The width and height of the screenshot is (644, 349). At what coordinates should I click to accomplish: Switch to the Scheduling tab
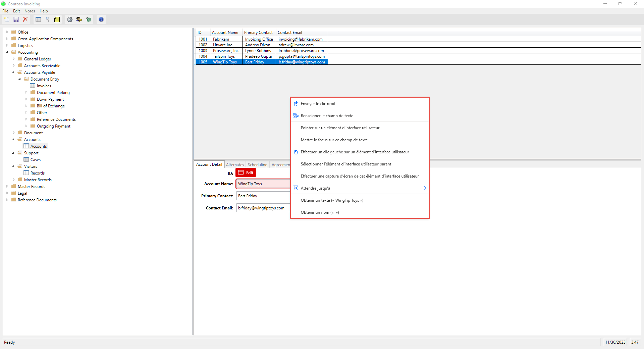[258, 165]
